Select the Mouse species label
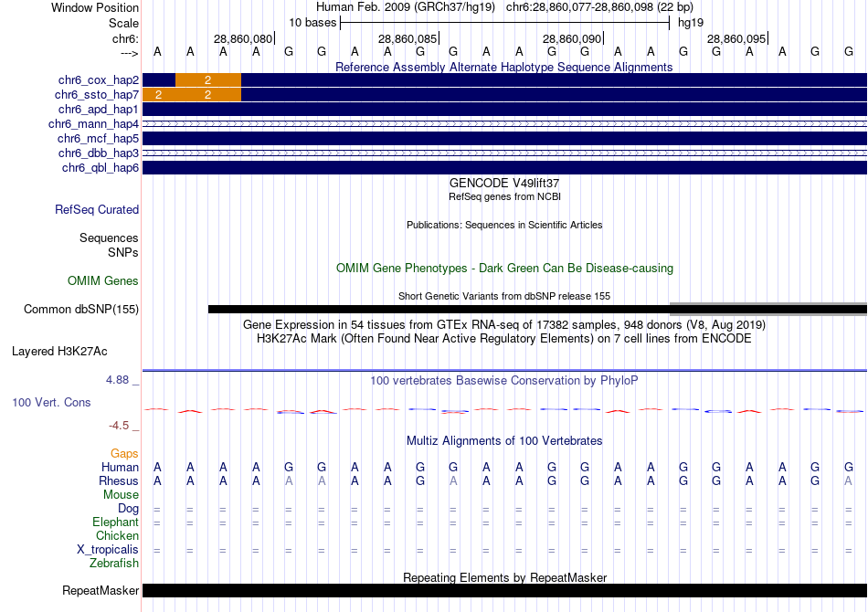The height and width of the screenshot is (612, 868). (x=121, y=495)
